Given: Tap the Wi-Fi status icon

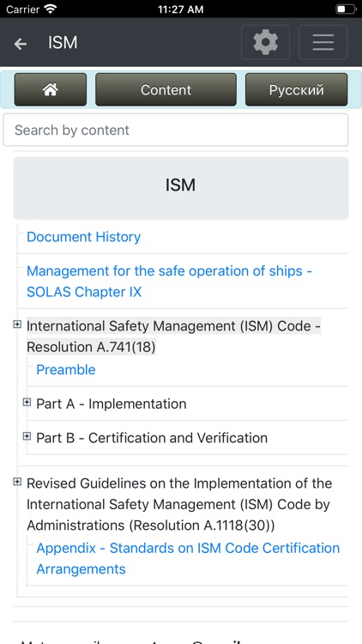Looking at the screenshot, I should pyautogui.click(x=51, y=9).
